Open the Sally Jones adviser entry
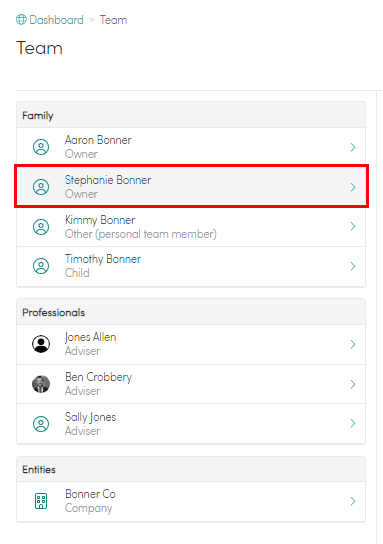Screen dimensions: 383x544 [x=191, y=423]
